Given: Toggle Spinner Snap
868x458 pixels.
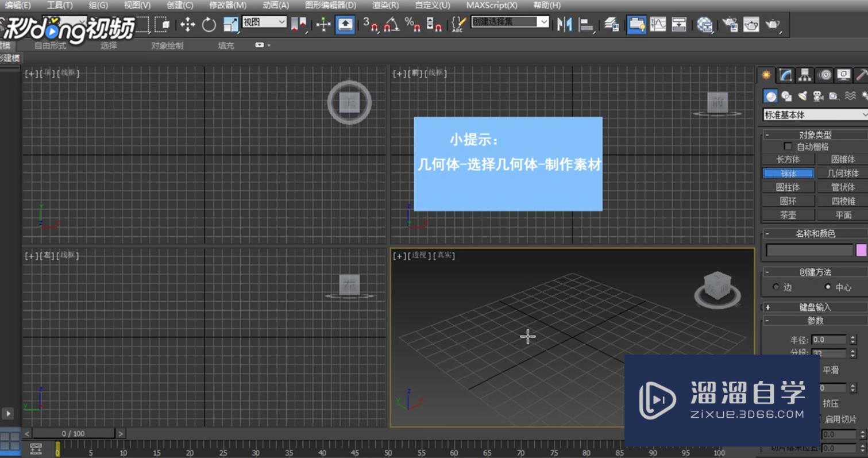Looking at the screenshot, I should (x=434, y=24).
